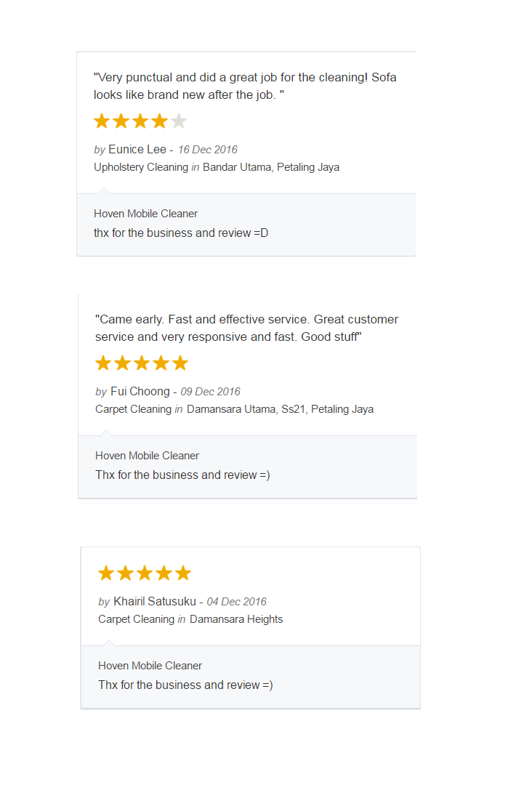
Task: Click Carpet Cleaning in Fui Choong's review
Action: [133, 409]
